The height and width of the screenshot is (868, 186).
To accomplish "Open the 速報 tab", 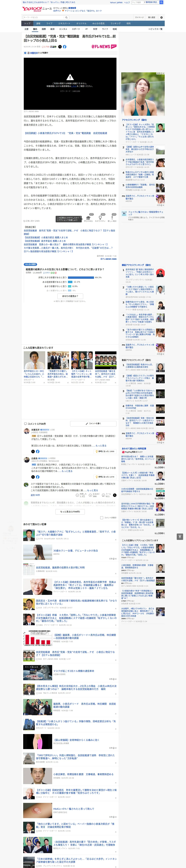I will click(x=38, y=24).
